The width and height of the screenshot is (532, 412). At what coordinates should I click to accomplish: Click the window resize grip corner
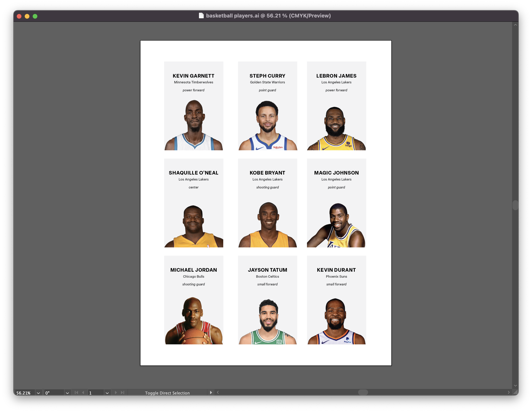click(x=515, y=392)
